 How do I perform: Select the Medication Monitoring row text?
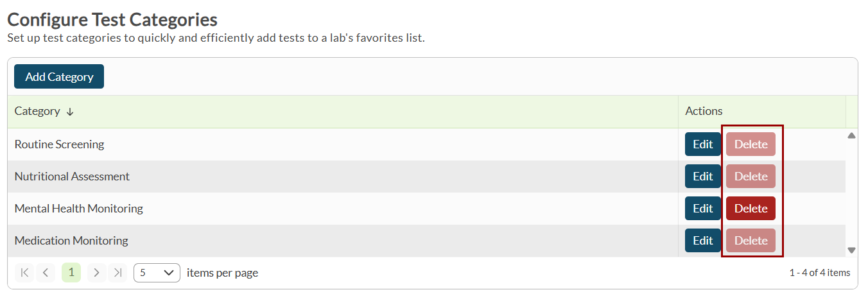pos(71,241)
